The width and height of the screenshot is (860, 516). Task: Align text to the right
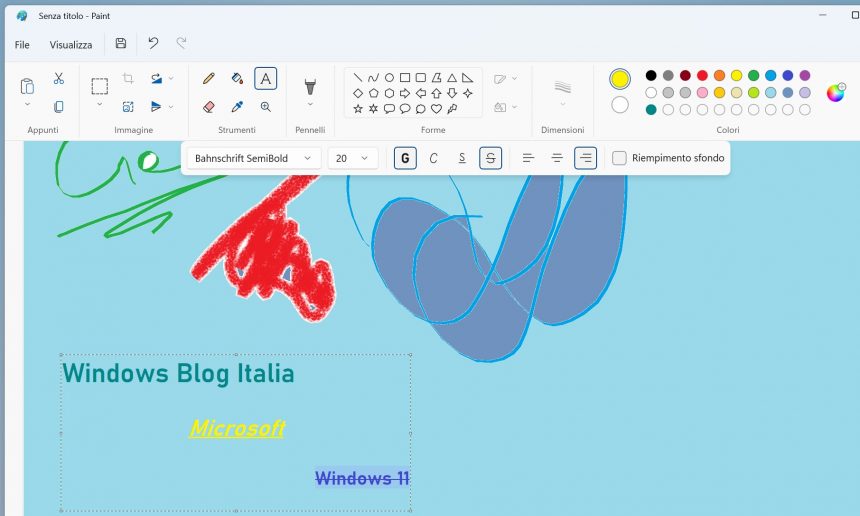pos(585,158)
